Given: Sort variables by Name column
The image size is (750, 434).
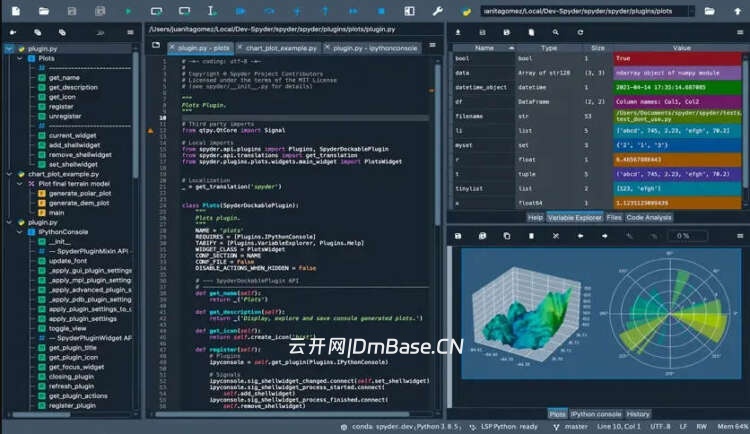Looking at the screenshot, I should 484,48.
